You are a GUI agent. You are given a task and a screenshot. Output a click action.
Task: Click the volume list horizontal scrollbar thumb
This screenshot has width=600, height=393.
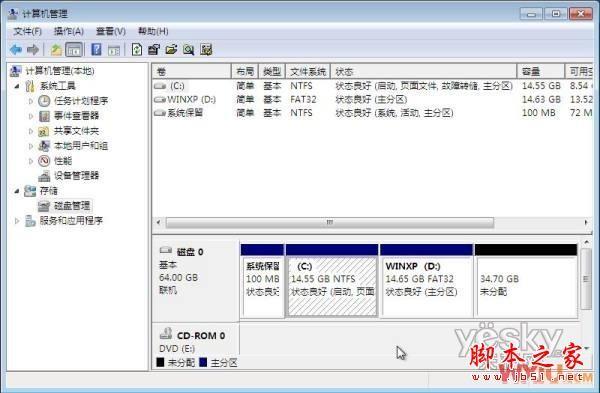click(x=329, y=222)
